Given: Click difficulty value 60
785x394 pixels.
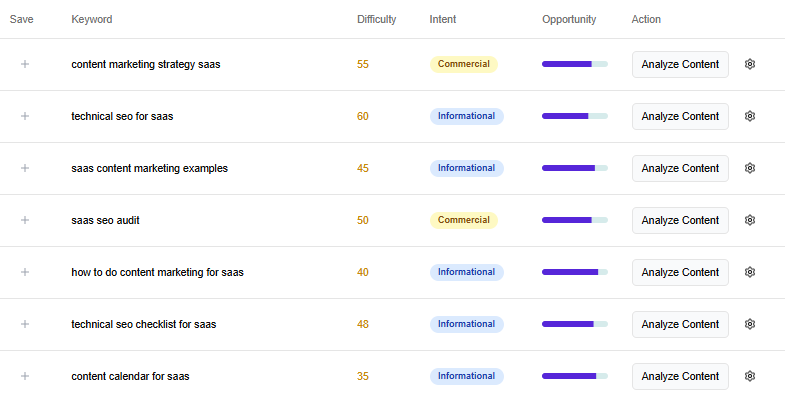Looking at the screenshot, I should tap(362, 117).
